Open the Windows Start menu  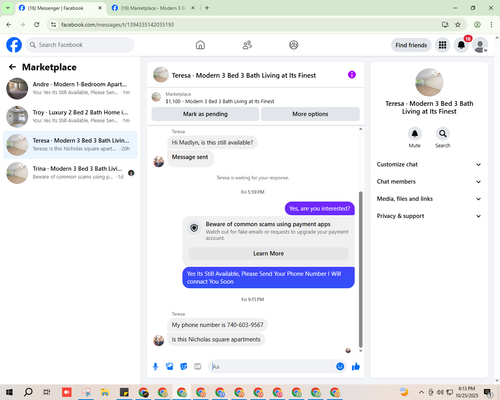tap(9, 392)
